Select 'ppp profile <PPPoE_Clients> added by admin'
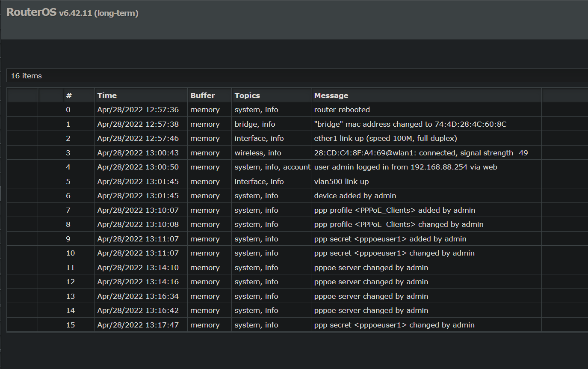The height and width of the screenshot is (369, 588). pos(395,210)
